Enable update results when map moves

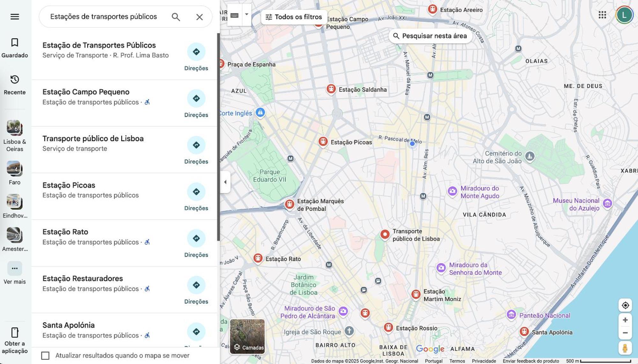(x=45, y=355)
